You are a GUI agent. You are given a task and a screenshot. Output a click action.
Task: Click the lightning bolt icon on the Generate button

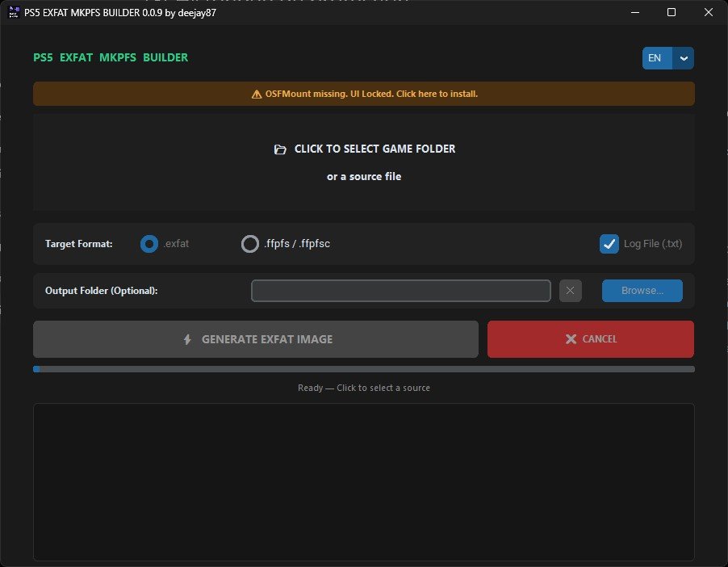tap(187, 339)
